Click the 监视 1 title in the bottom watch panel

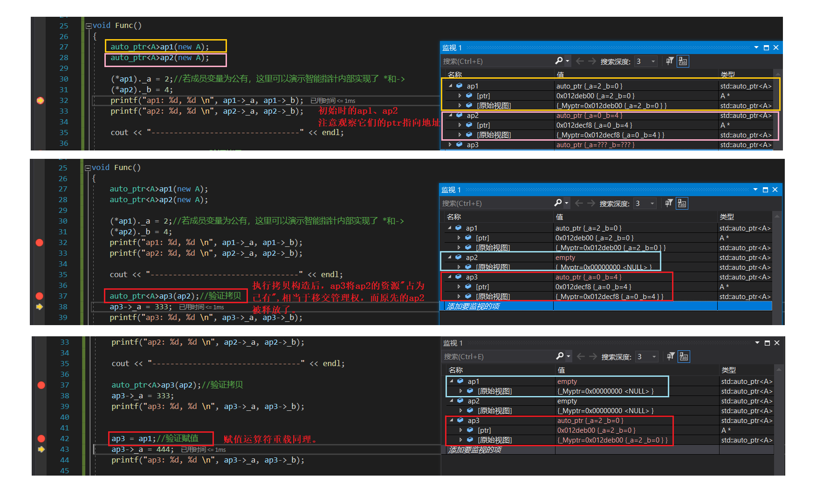tap(453, 343)
